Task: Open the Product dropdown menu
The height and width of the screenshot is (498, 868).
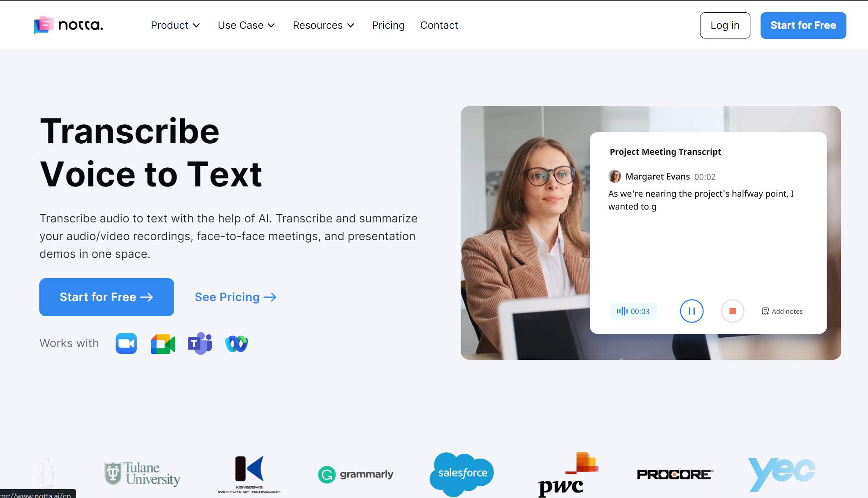Action: tap(175, 25)
